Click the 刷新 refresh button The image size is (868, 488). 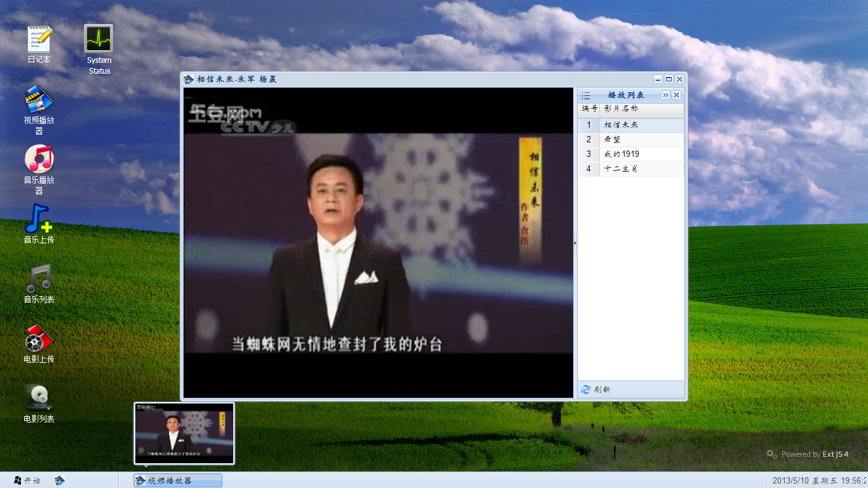[596, 390]
